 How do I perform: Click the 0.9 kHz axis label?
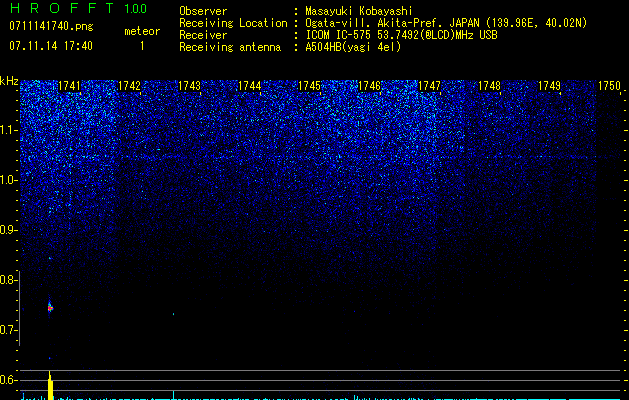(9, 230)
